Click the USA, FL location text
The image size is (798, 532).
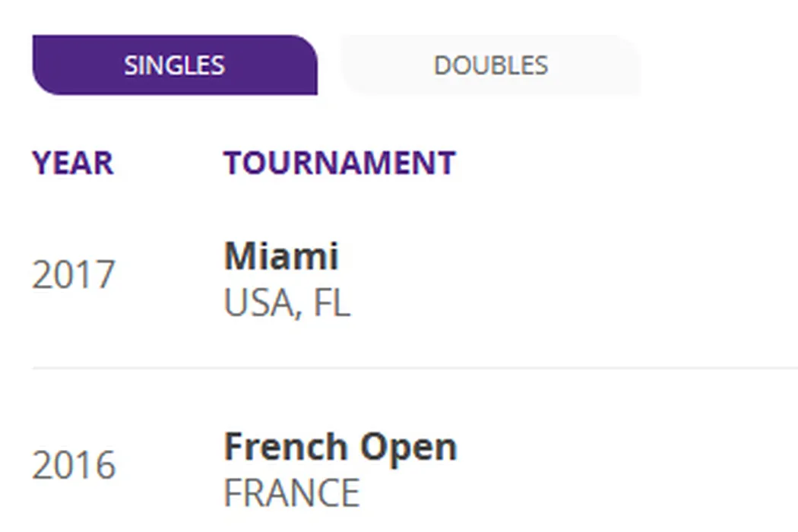click(x=287, y=303)
